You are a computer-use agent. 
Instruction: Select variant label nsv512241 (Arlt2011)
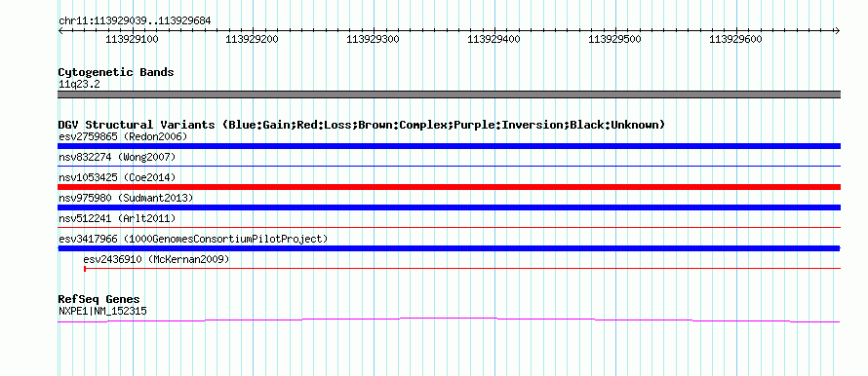point(117,218)
